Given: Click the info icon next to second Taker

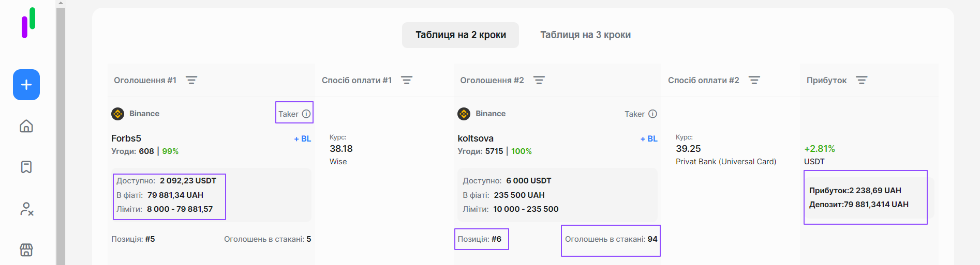Looking at the screenshot, I should (x=652, y=114).
